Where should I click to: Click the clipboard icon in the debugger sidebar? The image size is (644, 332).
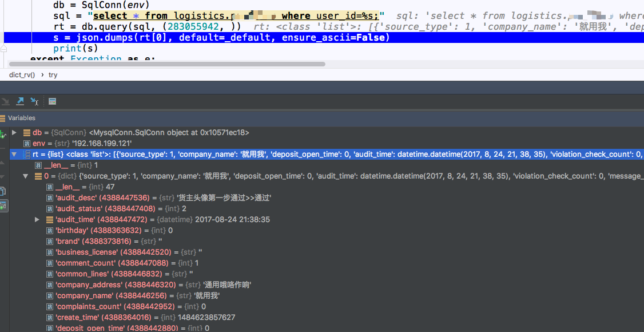(x=3, y=191)
